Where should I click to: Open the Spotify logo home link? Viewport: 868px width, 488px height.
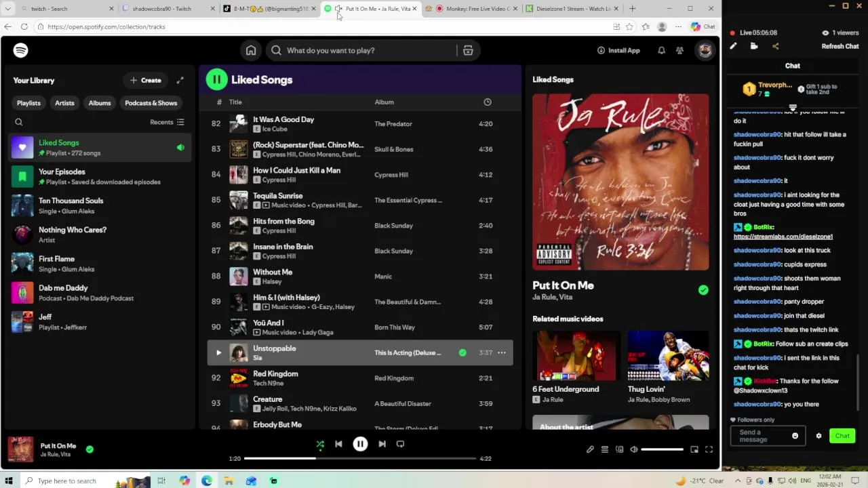coord(20,50)
